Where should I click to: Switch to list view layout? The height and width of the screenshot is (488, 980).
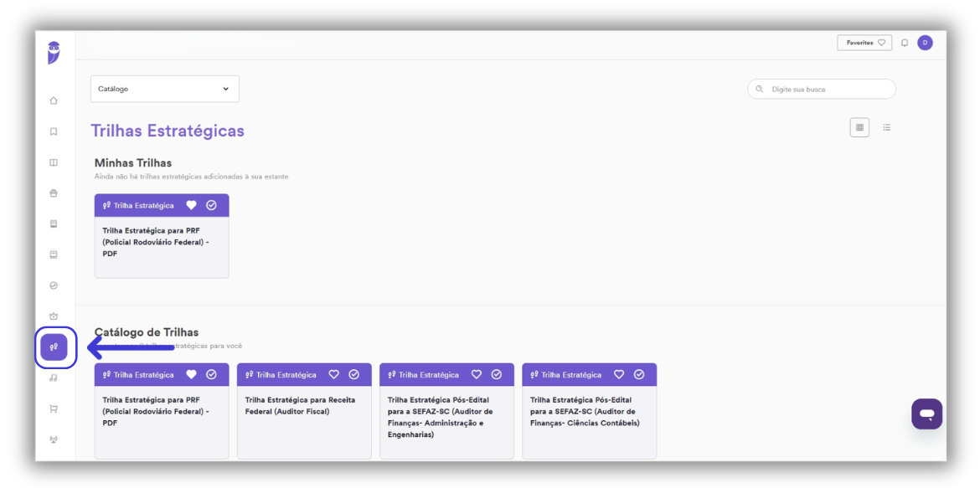(886, 127)
